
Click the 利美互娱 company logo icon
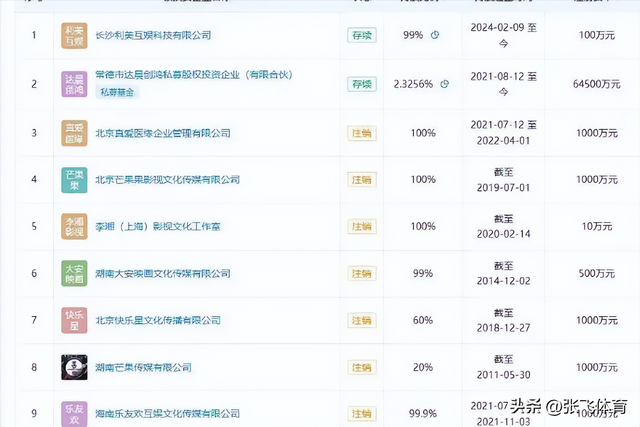tap(74, 36)
